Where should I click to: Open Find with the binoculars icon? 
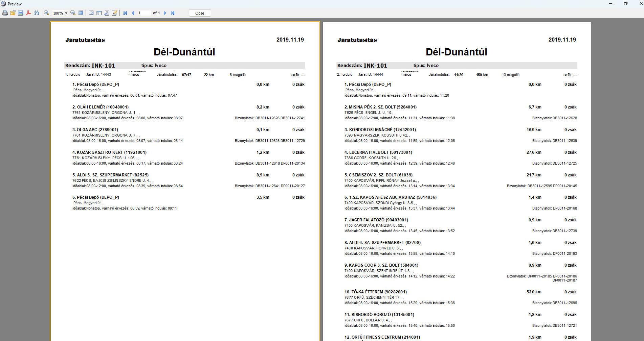tap(36, 13)
